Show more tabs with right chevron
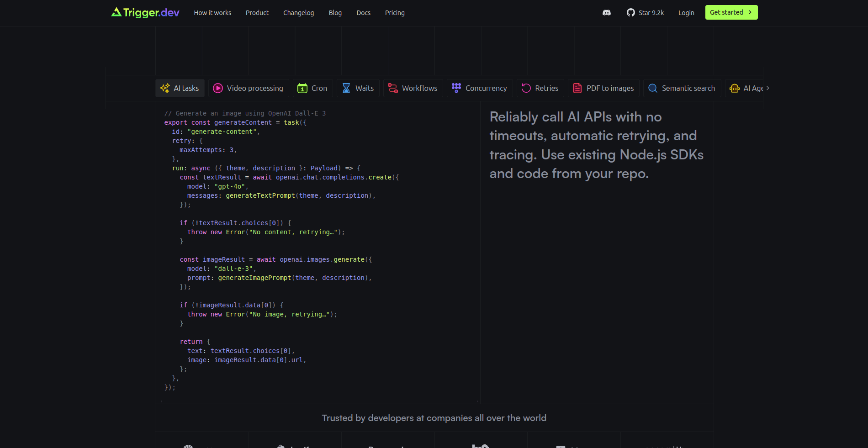868x448 pixels. (768, 88)
